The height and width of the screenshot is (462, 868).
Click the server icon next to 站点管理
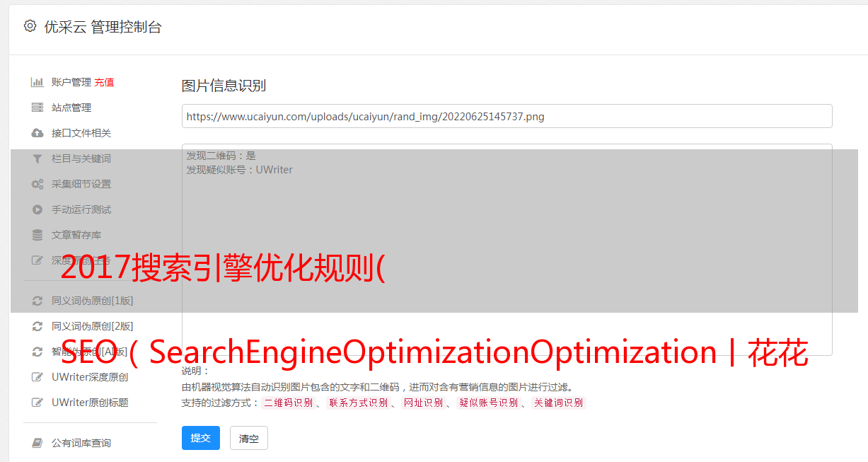click(x=37, y=108)
